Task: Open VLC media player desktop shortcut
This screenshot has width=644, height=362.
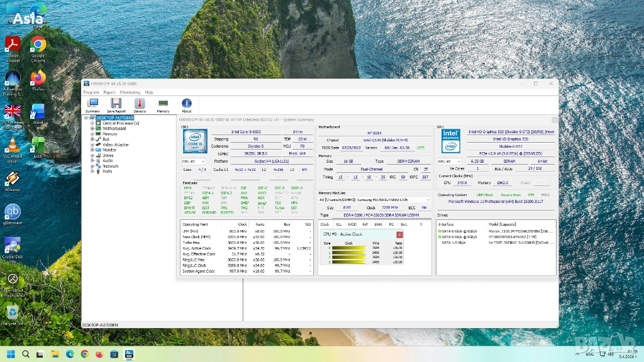Action: (x=13, y=146)
